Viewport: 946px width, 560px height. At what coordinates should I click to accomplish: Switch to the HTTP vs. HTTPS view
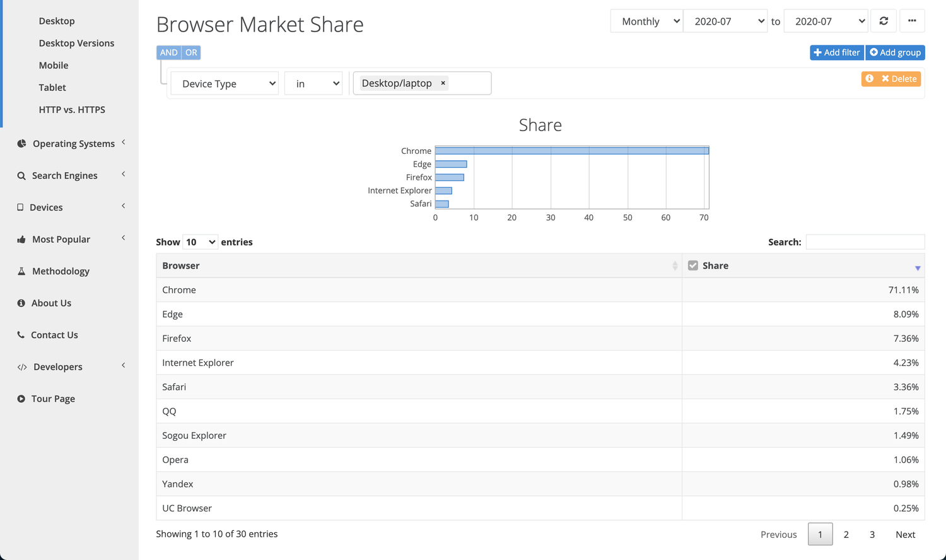(72, 109)
